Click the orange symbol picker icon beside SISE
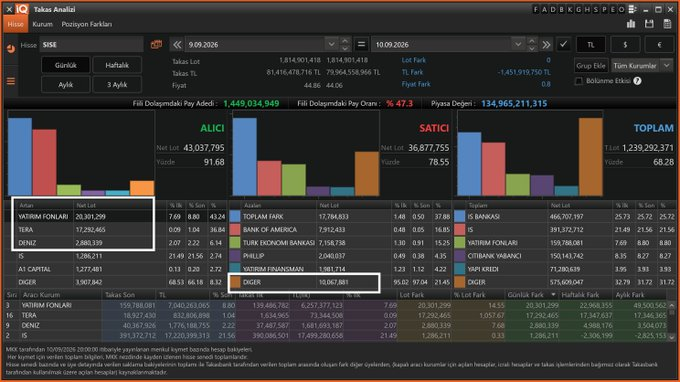Screen dimensions: 680x382 (156, 44)
